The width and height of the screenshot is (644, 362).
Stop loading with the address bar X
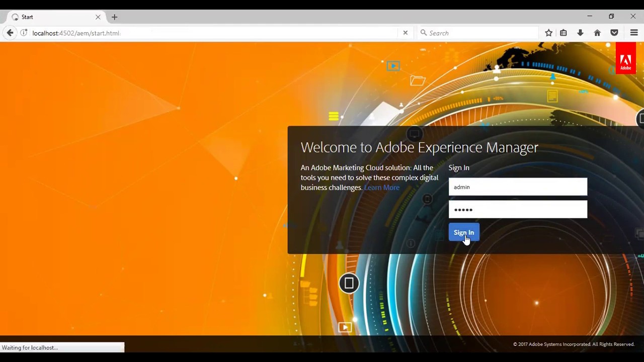click(x=405, y=33)
